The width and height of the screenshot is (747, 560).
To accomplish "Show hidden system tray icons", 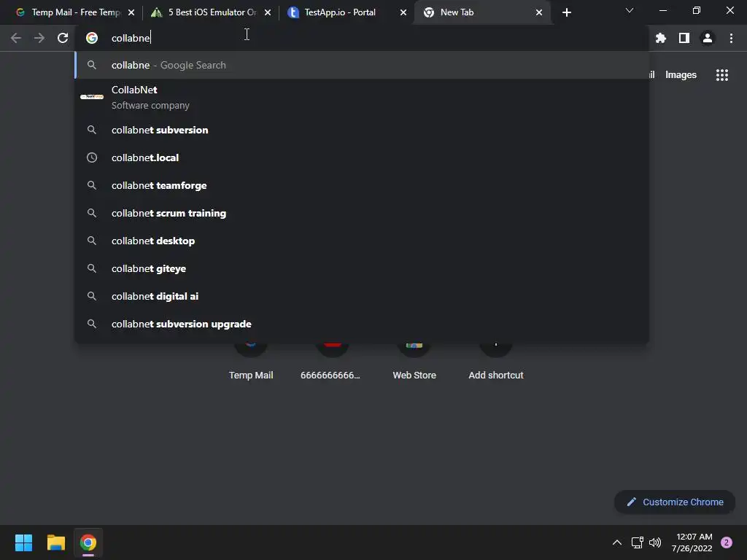I will (616, 542).
